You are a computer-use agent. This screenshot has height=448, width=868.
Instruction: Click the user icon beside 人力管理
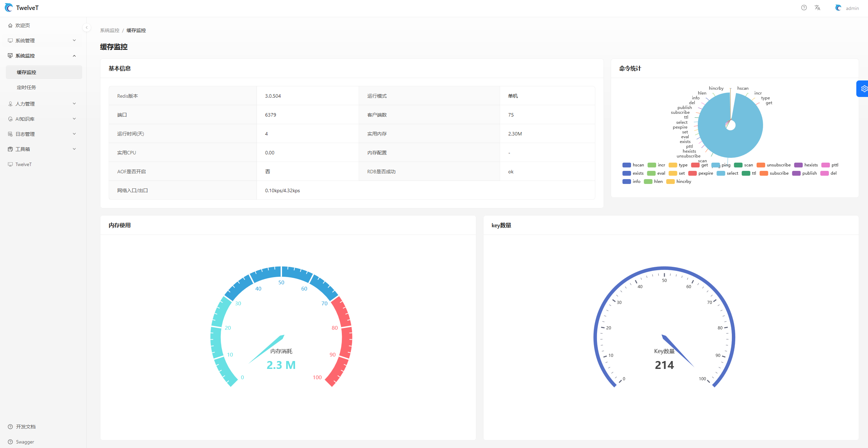click(x=10, y=104)
